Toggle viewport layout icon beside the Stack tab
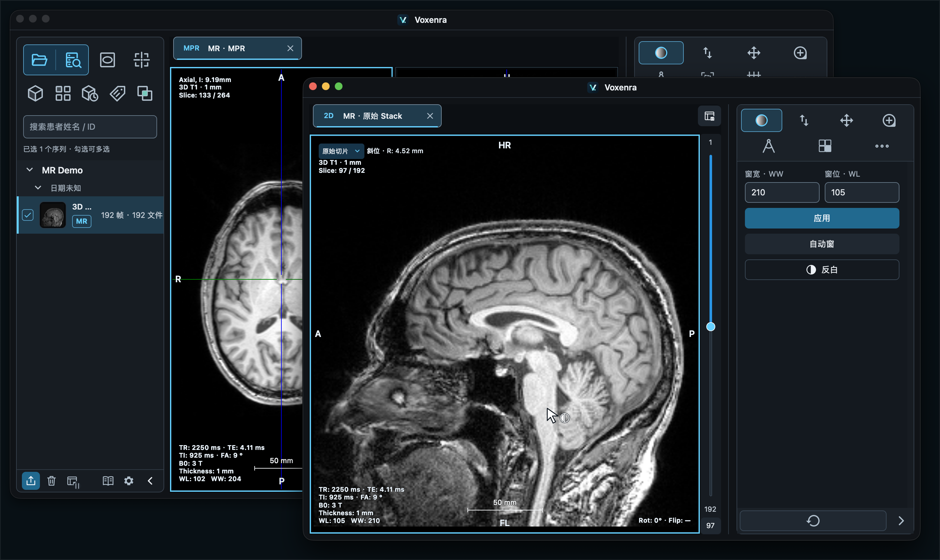940x560 pixels. [710, 116]
